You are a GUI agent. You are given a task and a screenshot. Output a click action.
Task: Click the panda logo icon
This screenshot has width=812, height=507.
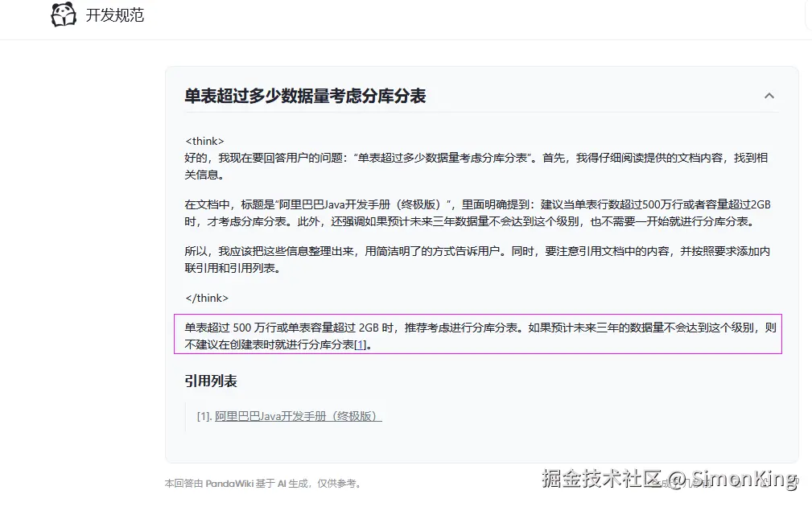tap(64, 14)
